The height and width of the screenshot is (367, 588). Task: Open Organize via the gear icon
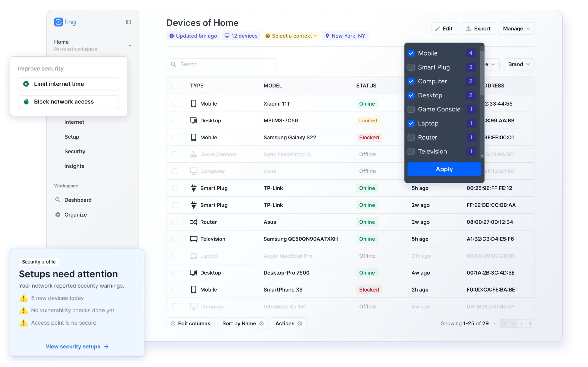(x=58, y=214)
